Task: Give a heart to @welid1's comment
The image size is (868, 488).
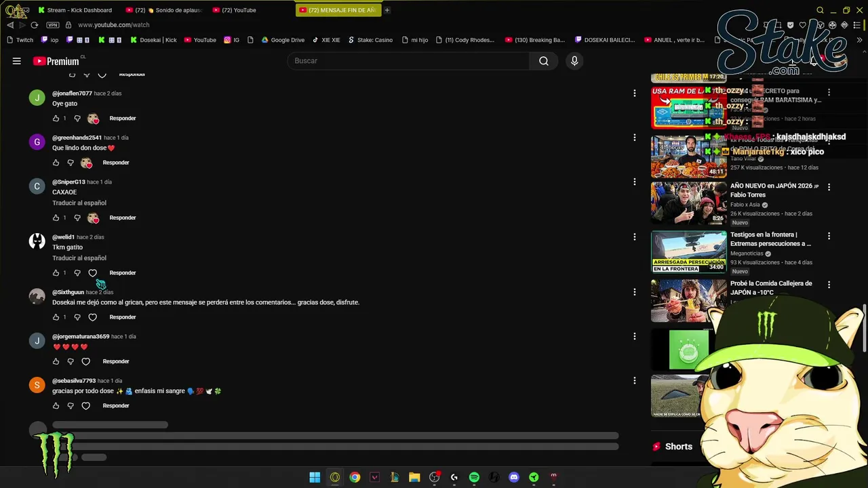Action: point(93,273)
